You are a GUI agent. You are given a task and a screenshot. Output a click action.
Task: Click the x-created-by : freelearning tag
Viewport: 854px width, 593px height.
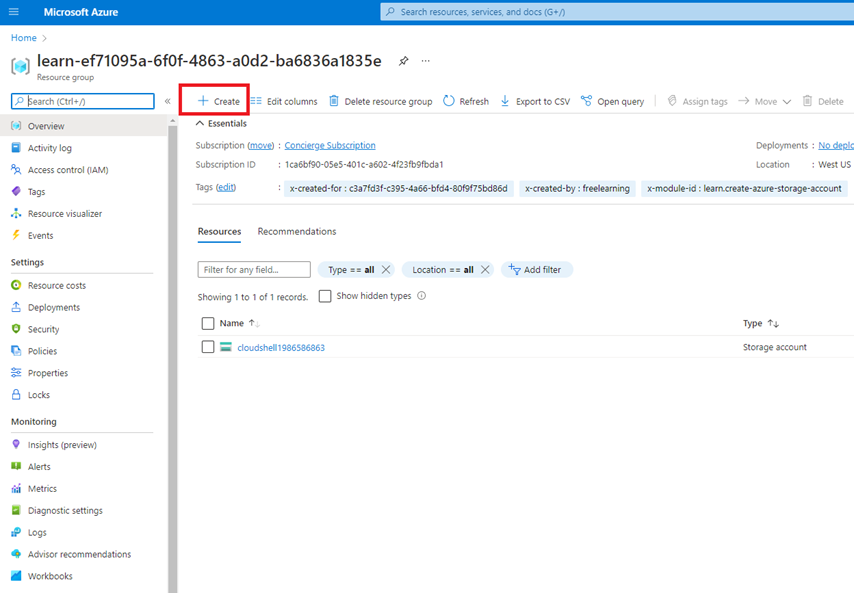[x=577, y=188]
